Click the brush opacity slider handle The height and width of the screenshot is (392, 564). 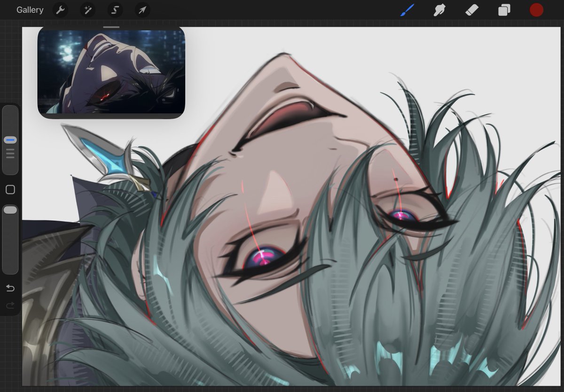pos(10,210)
